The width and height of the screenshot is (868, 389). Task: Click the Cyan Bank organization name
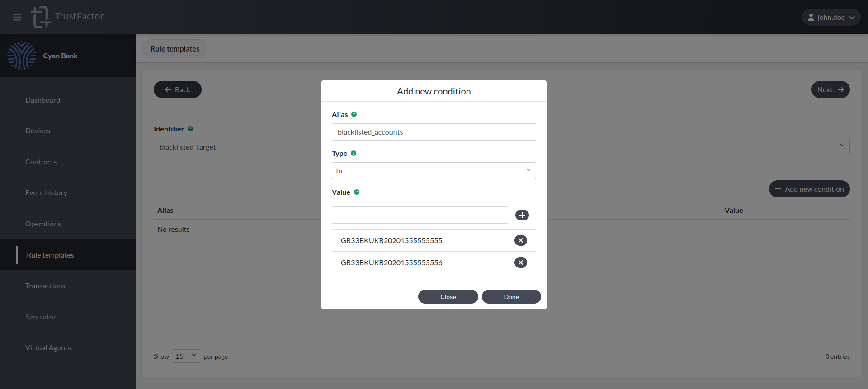pyautogui.click(x=60, y=56)
